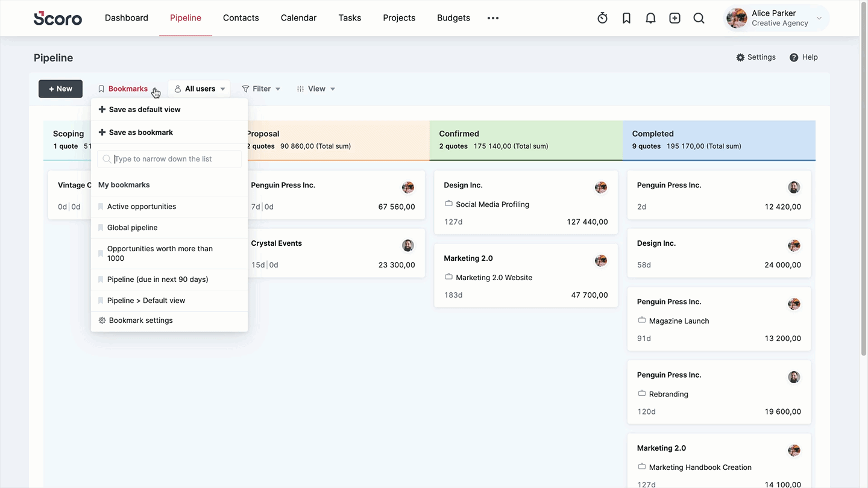Click the bookmark icon in top bar

pyautogui.click(x=626, y=18)
